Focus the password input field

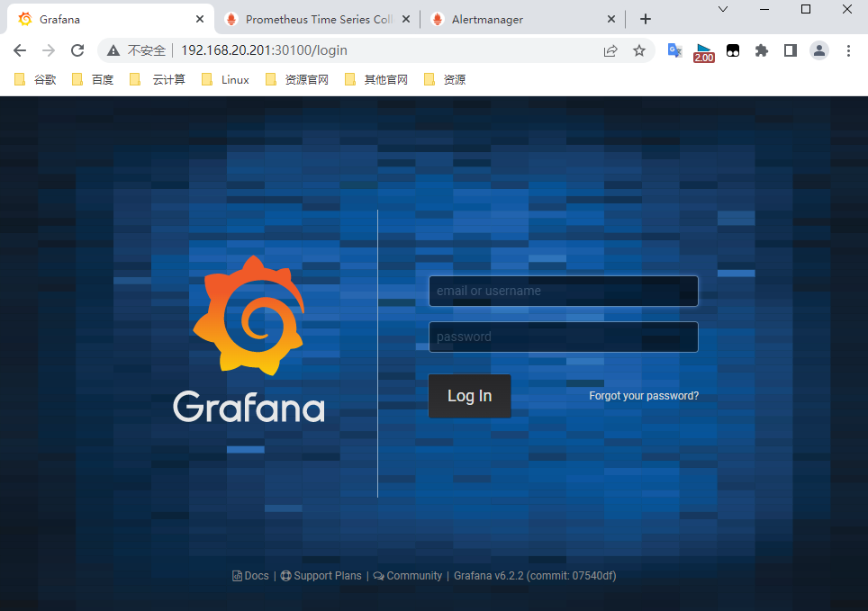click(563, 337)
